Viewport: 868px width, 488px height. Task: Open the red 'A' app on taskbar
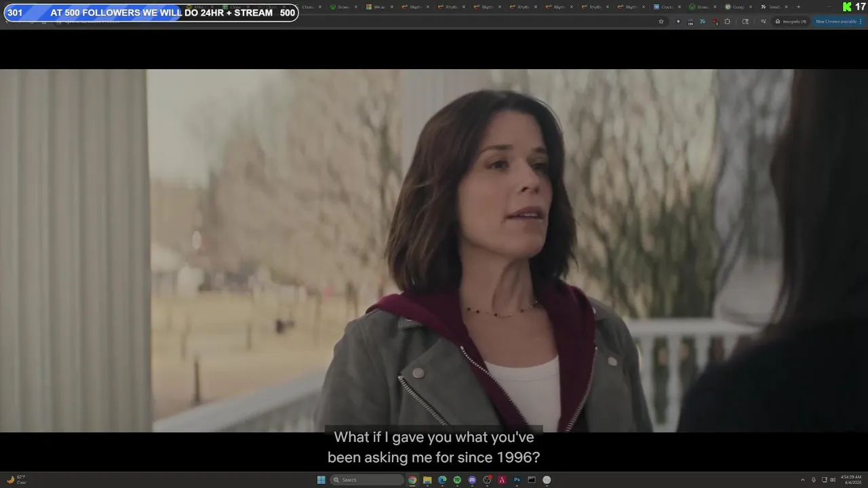pos(502,480)
